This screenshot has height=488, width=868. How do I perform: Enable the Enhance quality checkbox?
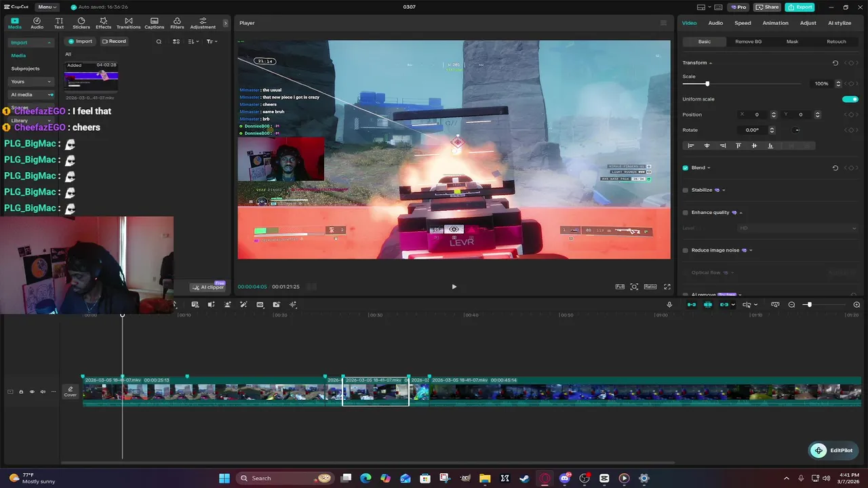tap(686, 213)
